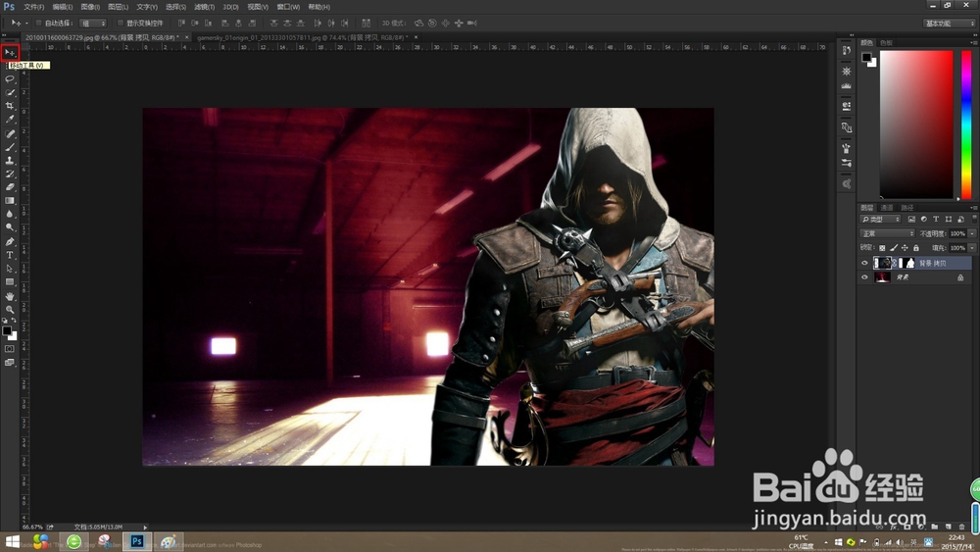This screenshot has width=980, height=552.
Task: Click the adjustment layer filter icon
Action: pyautogui.click(x=924, y=220)
